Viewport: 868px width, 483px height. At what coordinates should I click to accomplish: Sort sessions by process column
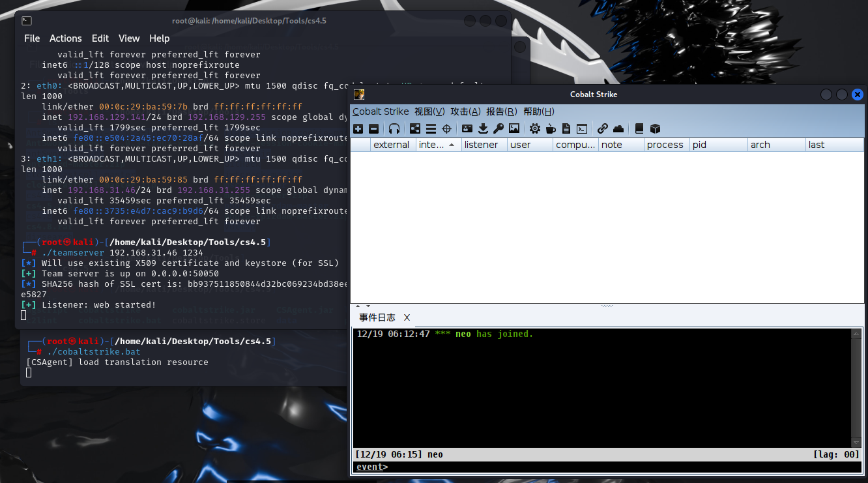click(667, 145)
